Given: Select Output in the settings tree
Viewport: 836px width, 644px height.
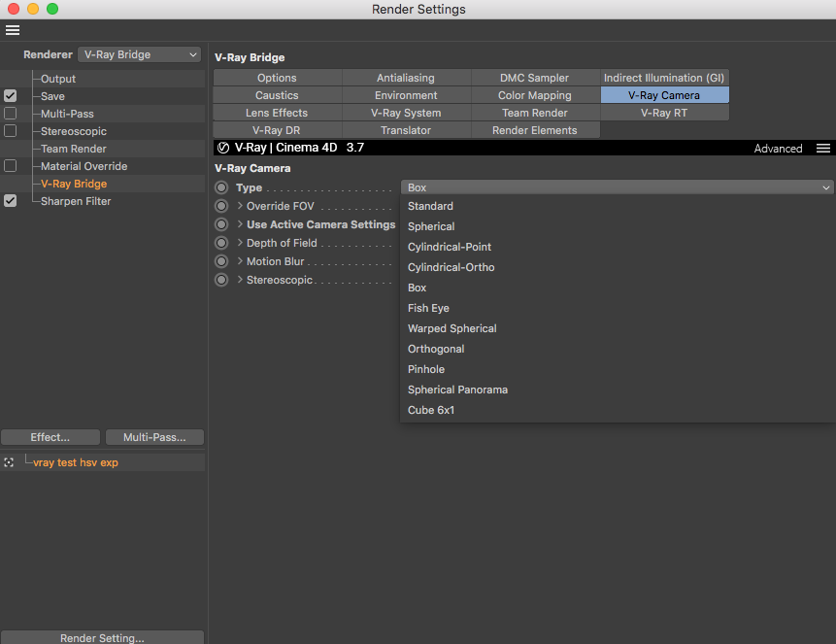Looking at the screenshot, I should [58, 79].
